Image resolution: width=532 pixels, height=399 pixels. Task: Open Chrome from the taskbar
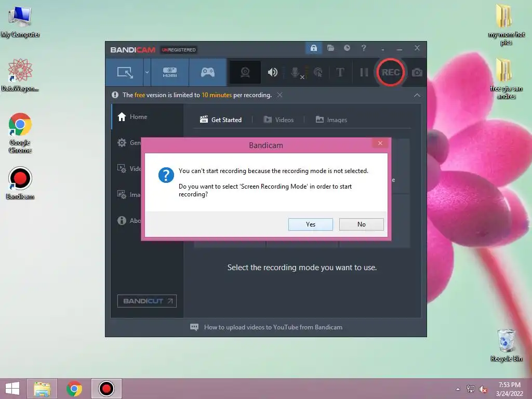74,389
